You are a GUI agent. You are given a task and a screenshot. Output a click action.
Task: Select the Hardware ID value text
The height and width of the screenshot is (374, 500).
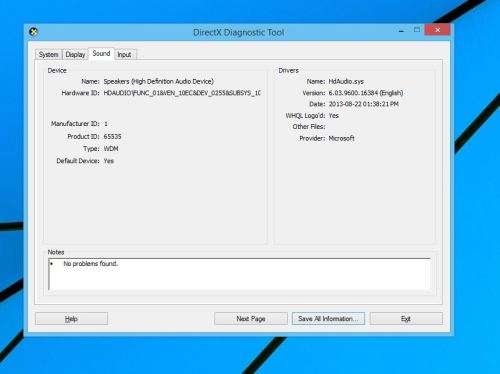tap(182, 93)
